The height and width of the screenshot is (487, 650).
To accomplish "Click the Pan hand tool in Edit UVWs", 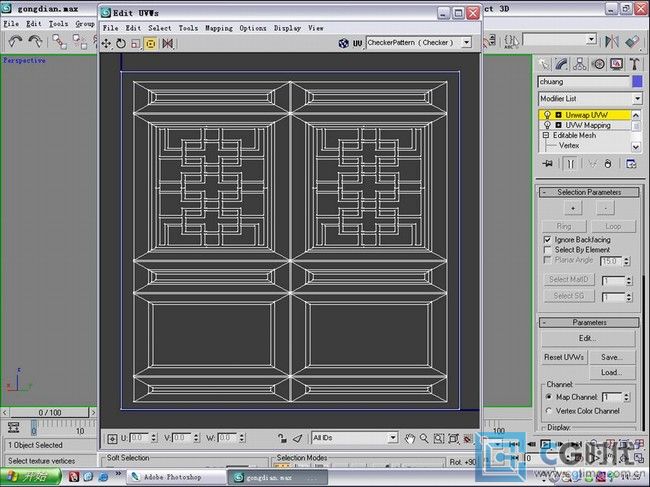I will coord(410,439).
